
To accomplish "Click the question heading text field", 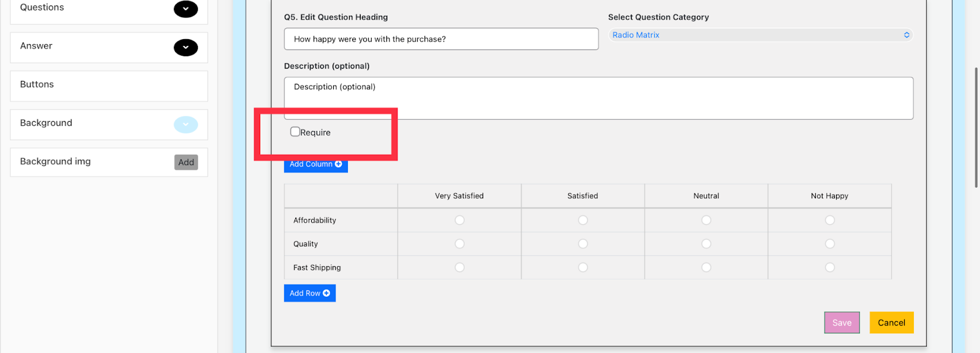I will click(441, 39).
